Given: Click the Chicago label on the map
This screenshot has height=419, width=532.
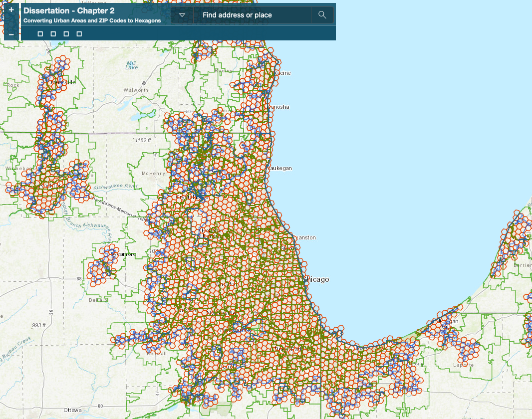Looking at the screenshot, I should tap(317, 279).
